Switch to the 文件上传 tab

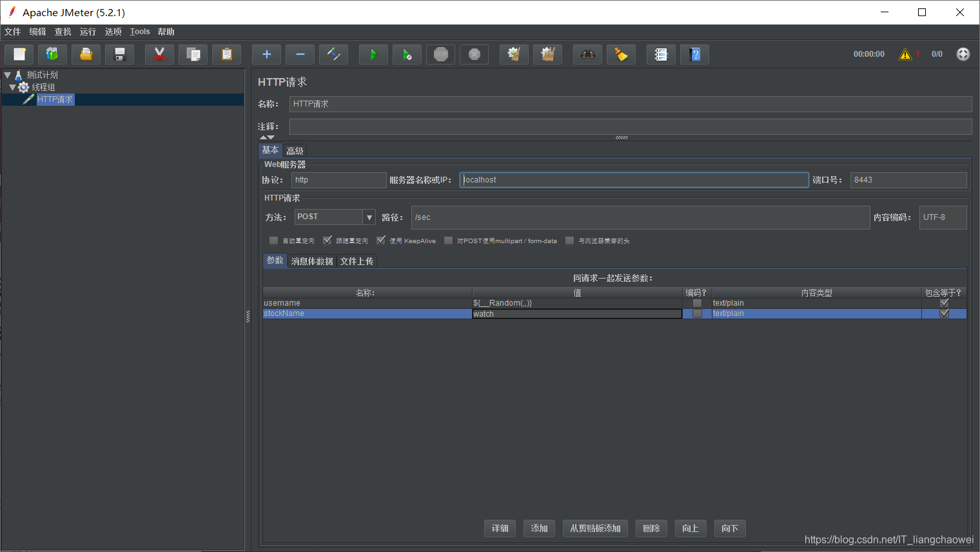point(357,261)
